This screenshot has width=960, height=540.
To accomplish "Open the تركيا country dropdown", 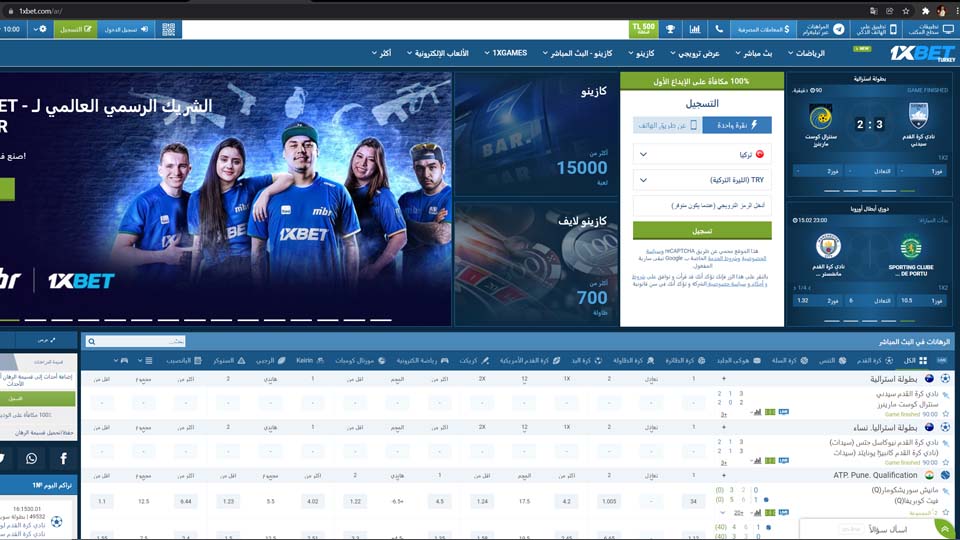I will (702, 154).
